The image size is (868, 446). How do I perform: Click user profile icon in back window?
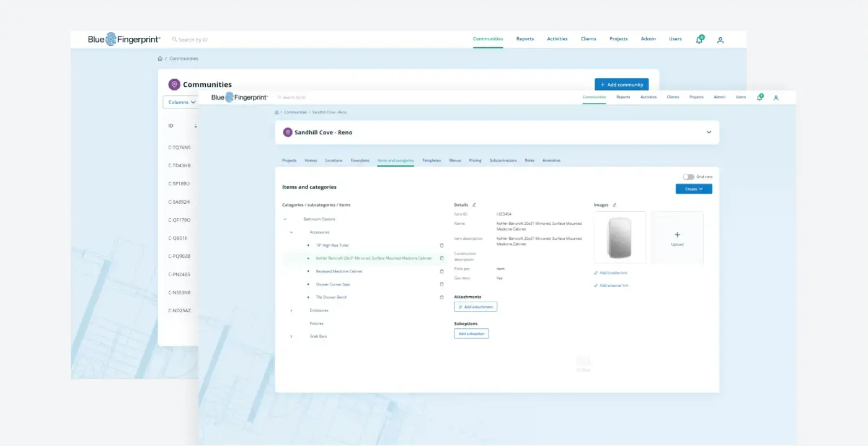(720, 40)
